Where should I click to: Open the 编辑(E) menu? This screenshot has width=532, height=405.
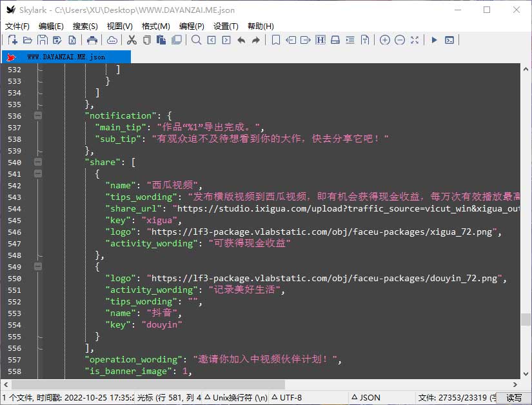(x=51, y=26)
